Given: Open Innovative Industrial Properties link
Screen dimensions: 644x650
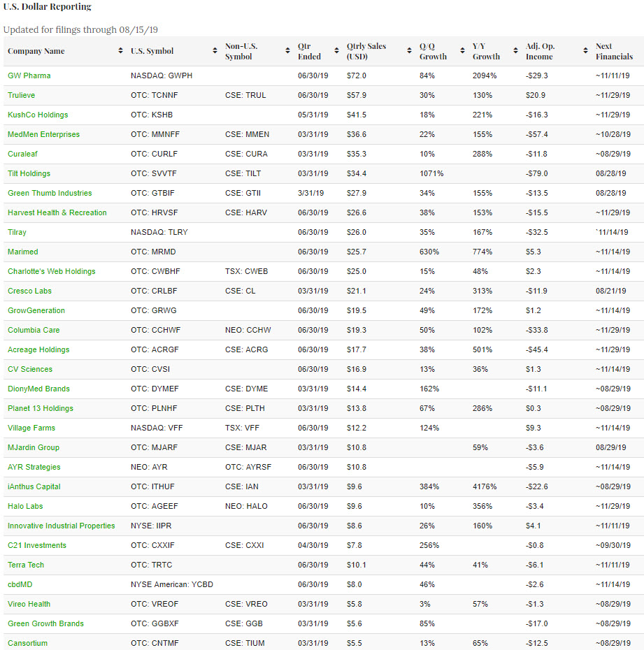Looking at the screenshot, I should [62, 526].
